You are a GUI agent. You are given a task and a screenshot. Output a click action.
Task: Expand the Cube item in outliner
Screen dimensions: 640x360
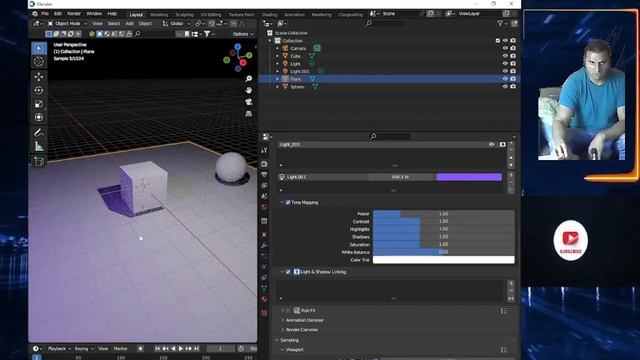coord(278,56)
